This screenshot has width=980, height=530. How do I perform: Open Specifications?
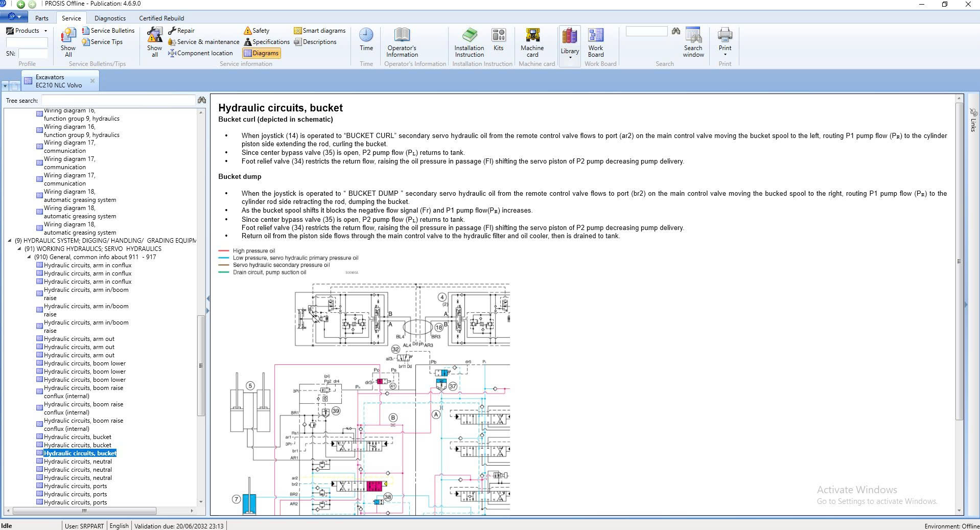[267, 42]
